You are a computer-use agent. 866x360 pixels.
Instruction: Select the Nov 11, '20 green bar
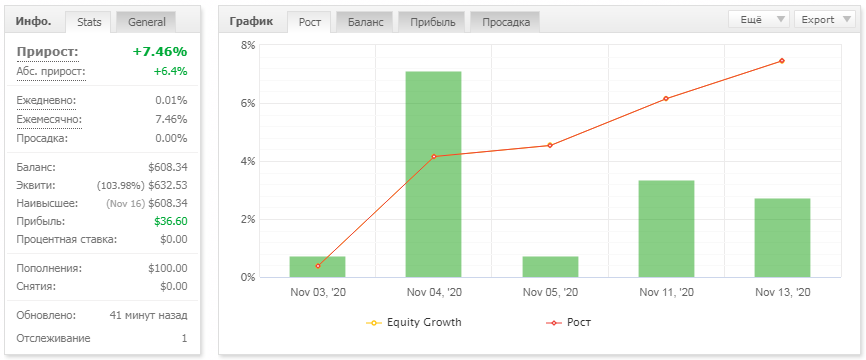click(x=666, y=229)
